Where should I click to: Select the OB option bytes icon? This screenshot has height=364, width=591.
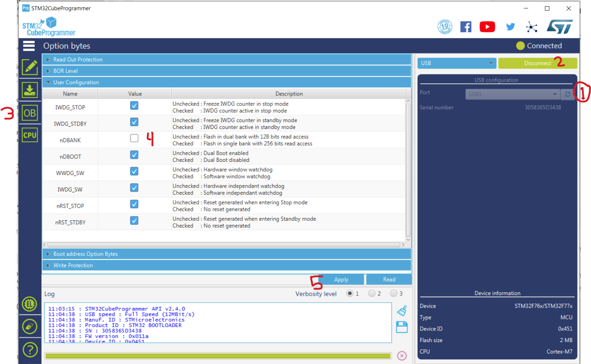tap(30, 113)
